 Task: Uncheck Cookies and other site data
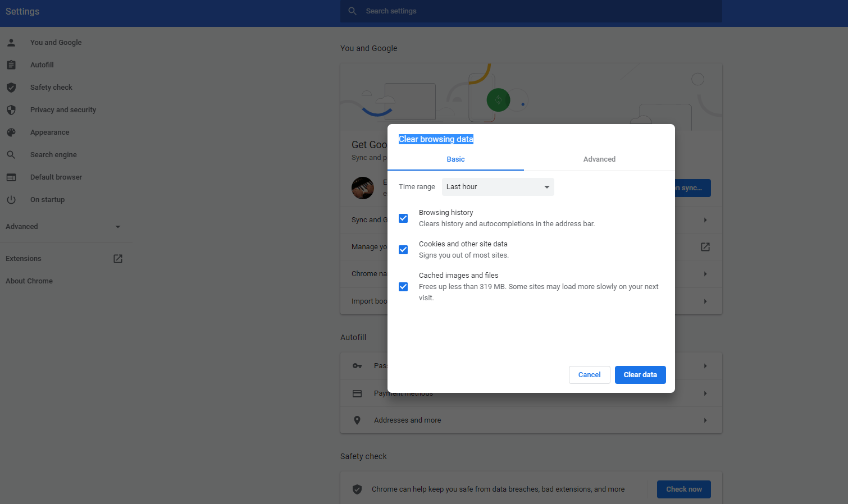tap(403, 250)
